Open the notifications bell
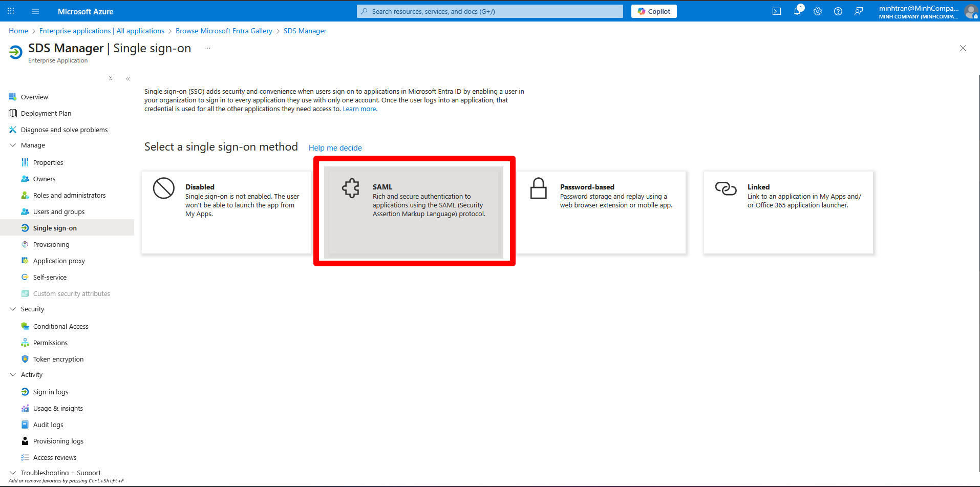The width and height of the screenshot is (980, 487). (x=797, y=11)
